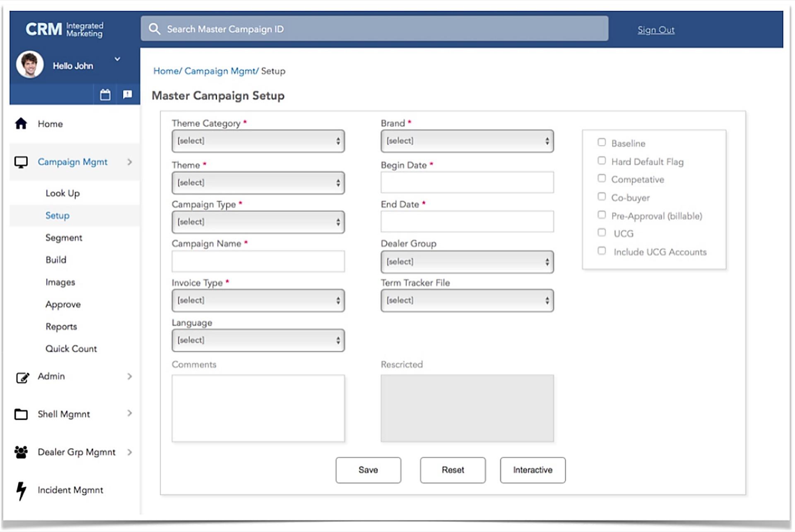Enable the Baseline checkbox
The width and height of the screenshot is (795, 532).
(601, 142)
